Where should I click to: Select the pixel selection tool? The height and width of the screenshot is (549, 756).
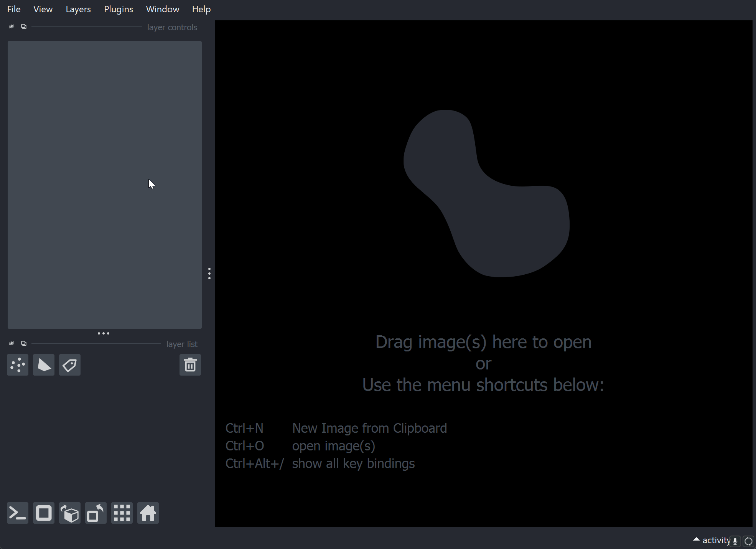tap(18, 364)
